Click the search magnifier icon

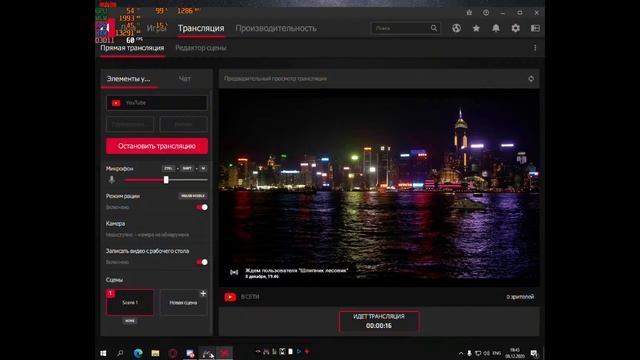(x=434, y=28)
